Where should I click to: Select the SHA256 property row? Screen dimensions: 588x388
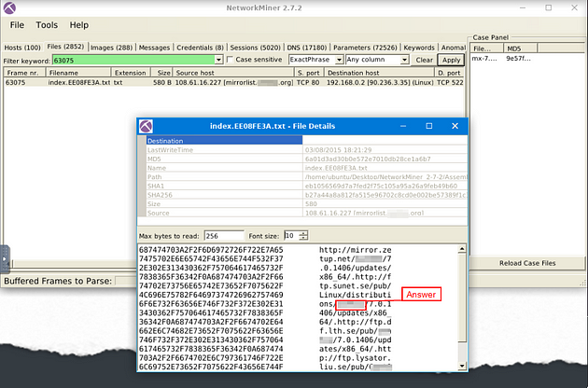tap(306, 195)
